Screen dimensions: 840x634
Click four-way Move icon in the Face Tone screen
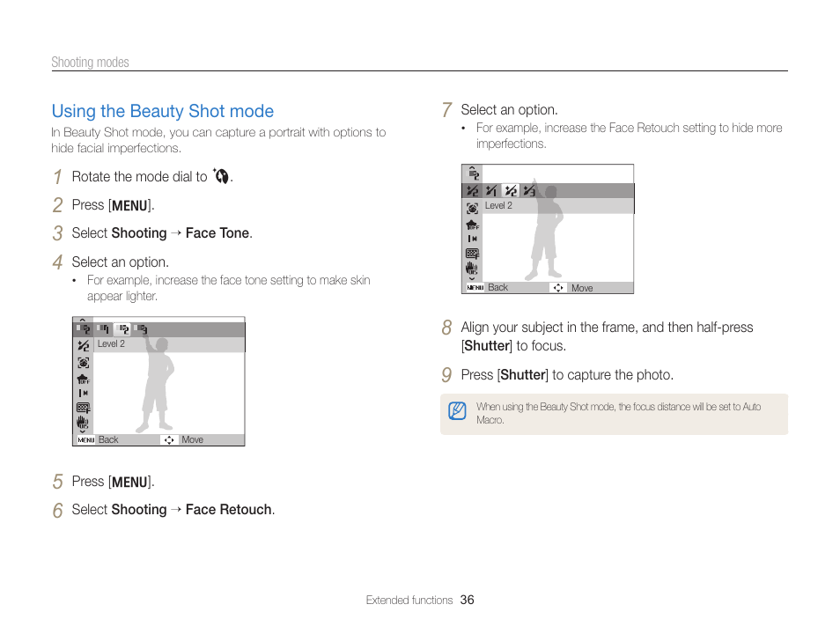point(169,440)
